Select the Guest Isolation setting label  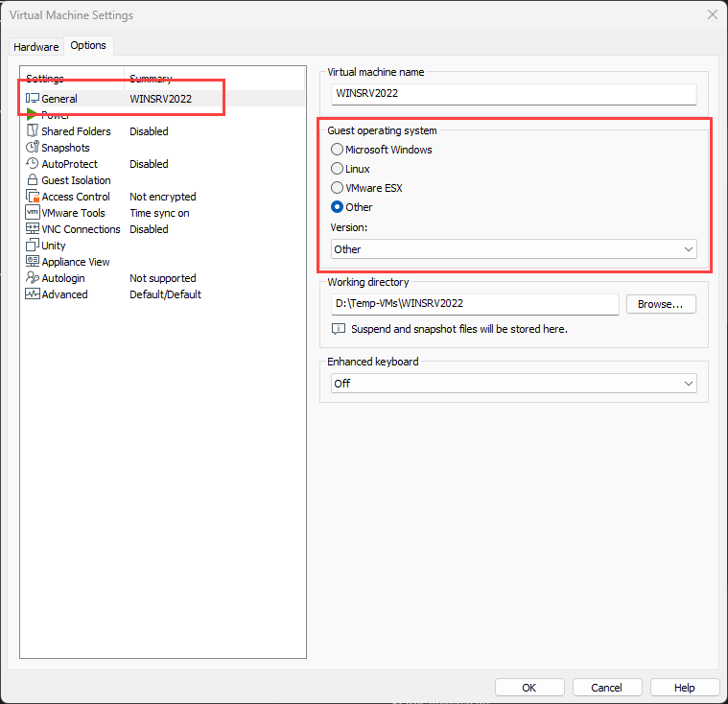76,180
